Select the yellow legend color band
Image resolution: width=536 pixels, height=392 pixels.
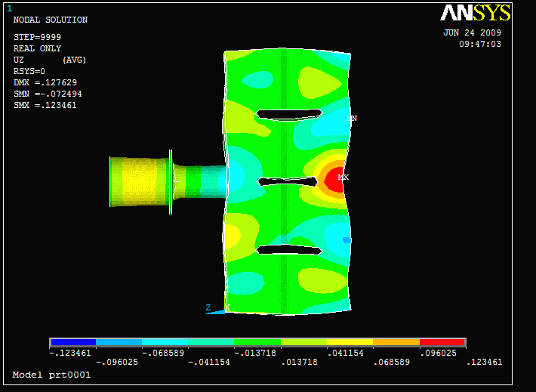pos(350,342)
